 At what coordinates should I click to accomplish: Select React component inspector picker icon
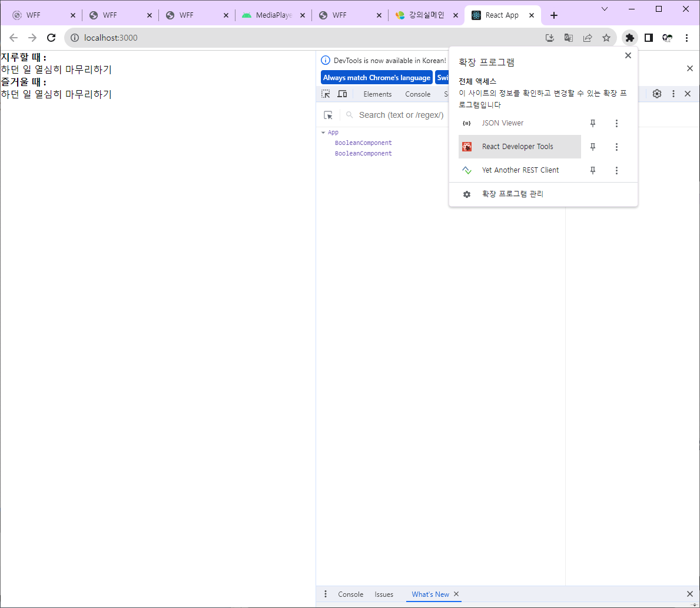(x=328, y=115)
